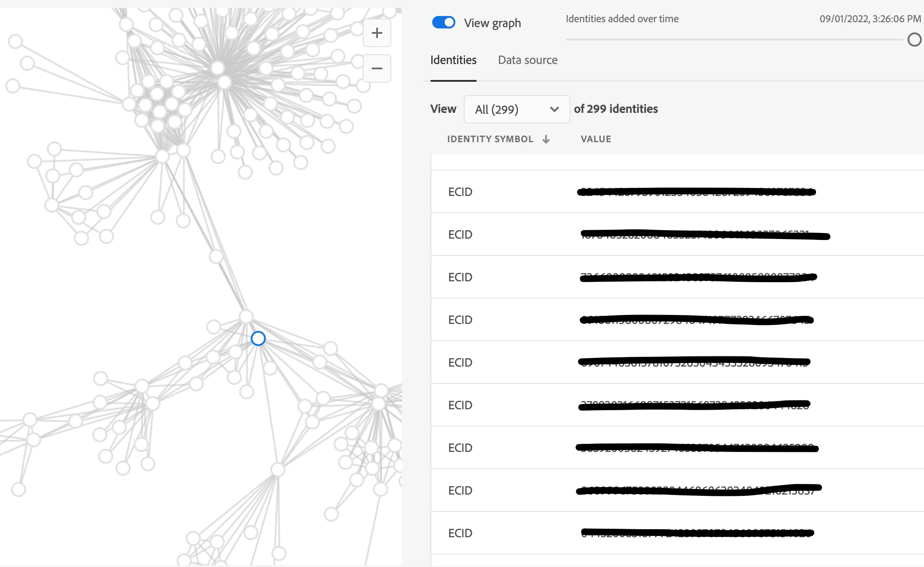This screenshot has height=567, width=924.
Task: Select the blue highlighted graph node
Action: tap(258, 339)
